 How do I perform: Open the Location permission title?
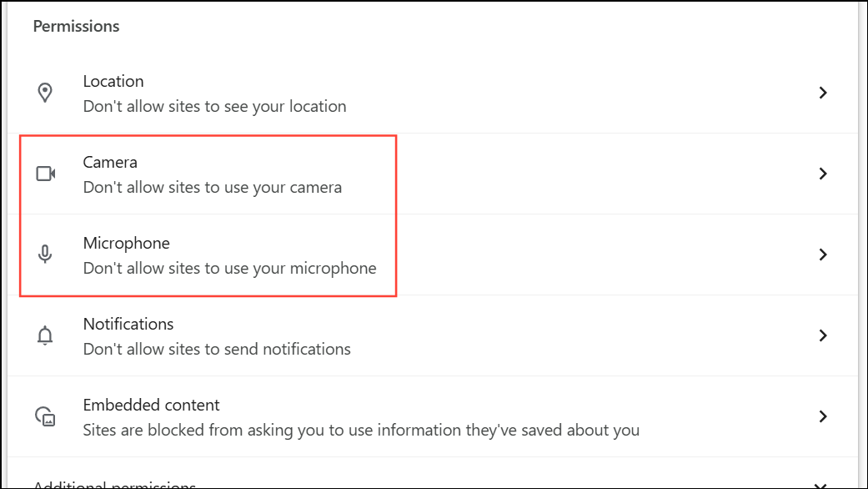click(x=113, y=82)
